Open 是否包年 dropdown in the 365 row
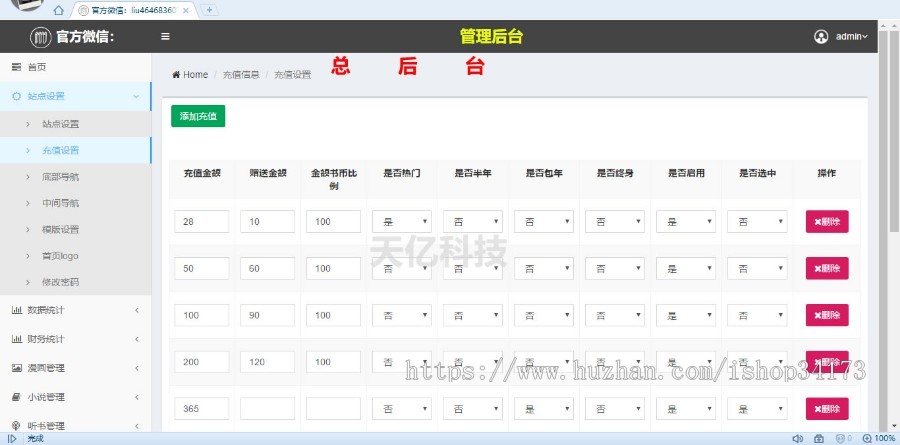Viewport: 900px width, 445px height. (544, 409)
